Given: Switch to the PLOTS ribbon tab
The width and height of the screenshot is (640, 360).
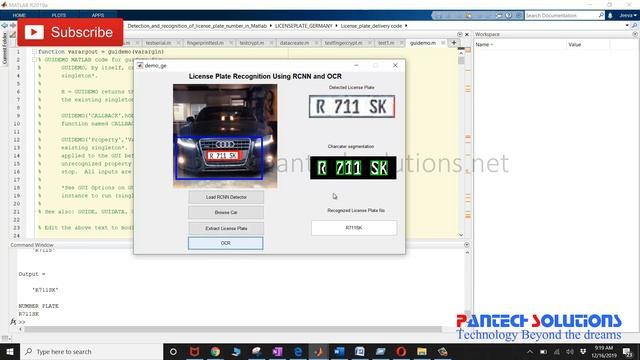Looking at the screenshot, I should click(x=59, y=15).
